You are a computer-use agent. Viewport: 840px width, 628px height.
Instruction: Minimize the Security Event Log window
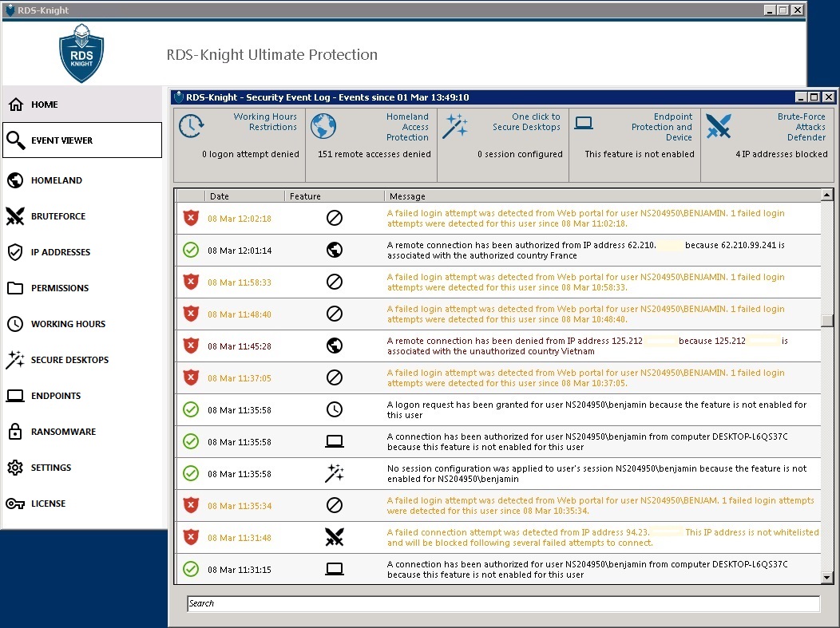click(x=800, y=97)
